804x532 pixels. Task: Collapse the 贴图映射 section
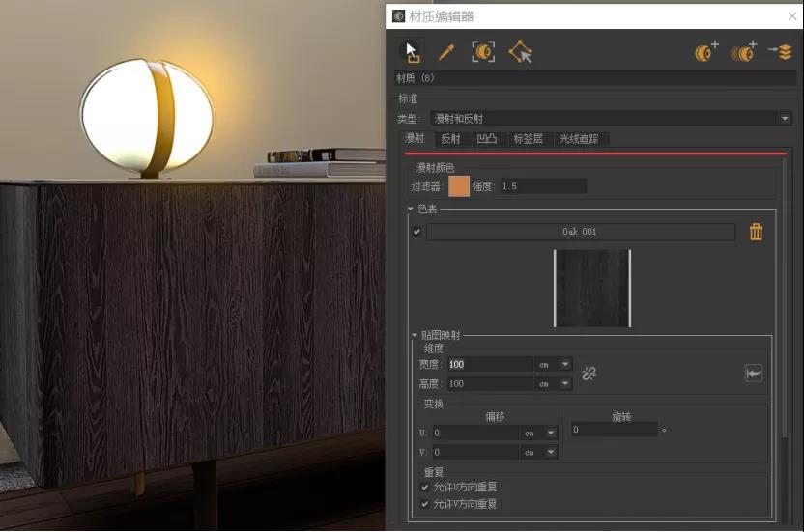click(x=415, y=336)
